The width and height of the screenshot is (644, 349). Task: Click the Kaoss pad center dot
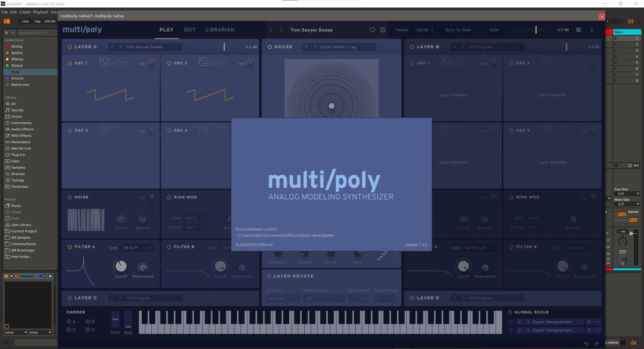click(331, 106)
